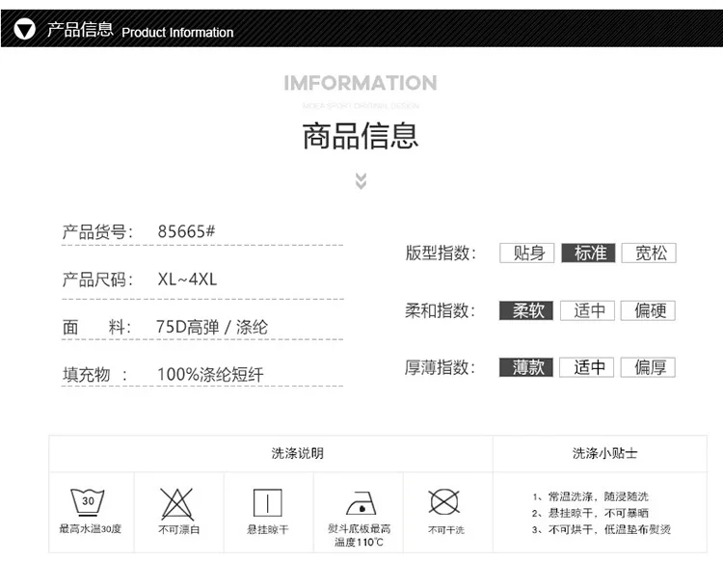Click the 面料 label
The image size is (723, 588).
pyautogui.click(x=96, y=328)
